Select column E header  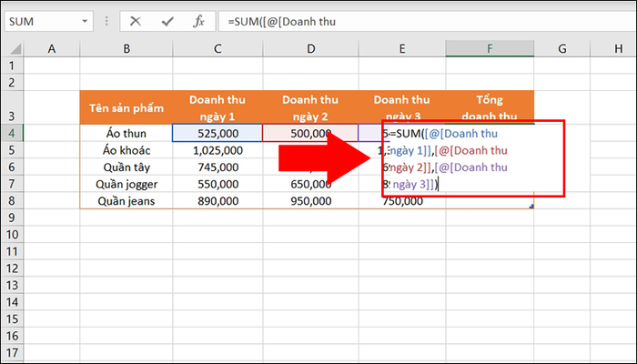(402, 49)
